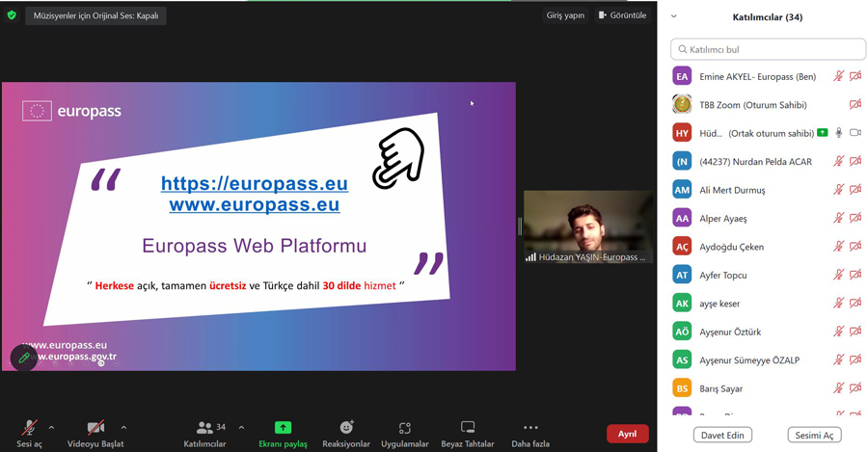Open the pen annotation tool on slide
Image resolution: width=868 pixels, height=452 pixels.
pyautogui.click(x=24, y=358)
